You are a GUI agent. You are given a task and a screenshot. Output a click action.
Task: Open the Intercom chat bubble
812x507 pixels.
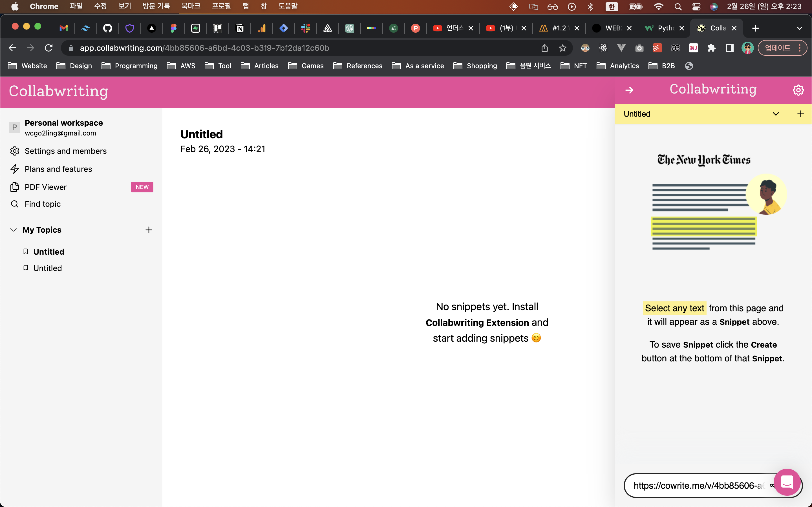pos(787,482)
